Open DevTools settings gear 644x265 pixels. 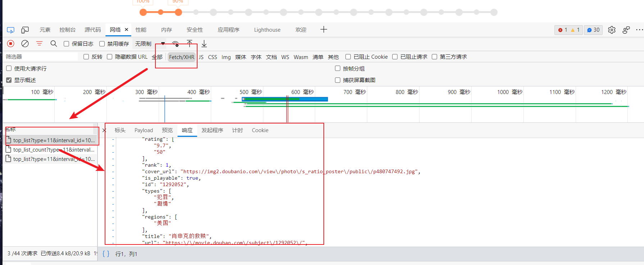tap(612, 30)
